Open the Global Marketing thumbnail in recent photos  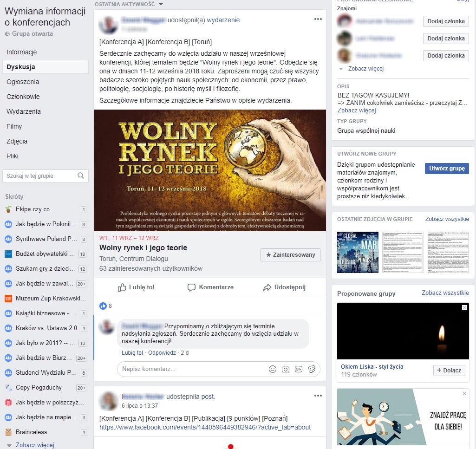358,252
